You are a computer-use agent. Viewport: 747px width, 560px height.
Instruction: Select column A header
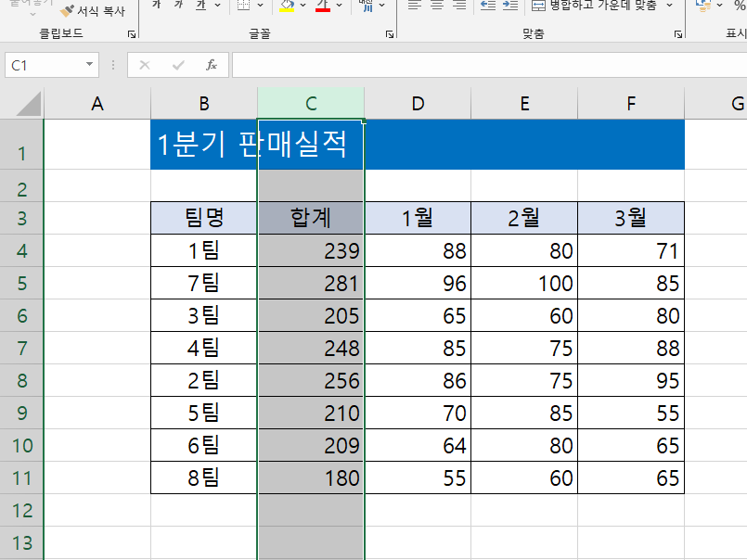[x=97, y=103]
